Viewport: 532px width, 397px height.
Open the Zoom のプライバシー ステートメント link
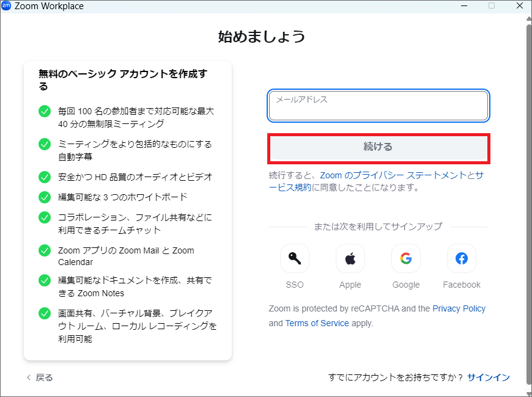point(393,175)
